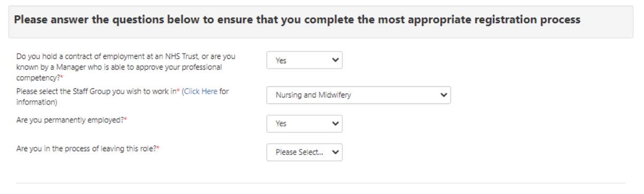Click the contract of employment question label
This screenshot has height=194, width=644.
pyautogui.click(x=126, y=68)
